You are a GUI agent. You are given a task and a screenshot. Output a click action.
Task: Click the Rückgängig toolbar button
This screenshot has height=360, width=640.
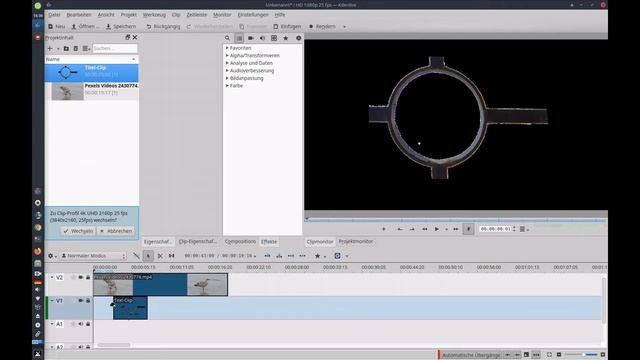pos(163,27)
